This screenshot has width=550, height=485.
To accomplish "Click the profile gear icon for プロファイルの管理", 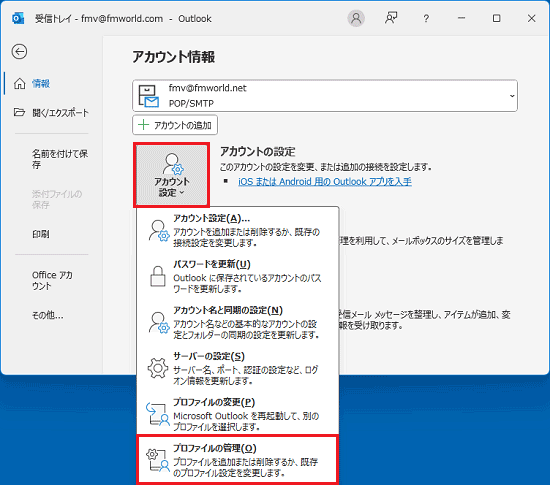I will point(158,460).
